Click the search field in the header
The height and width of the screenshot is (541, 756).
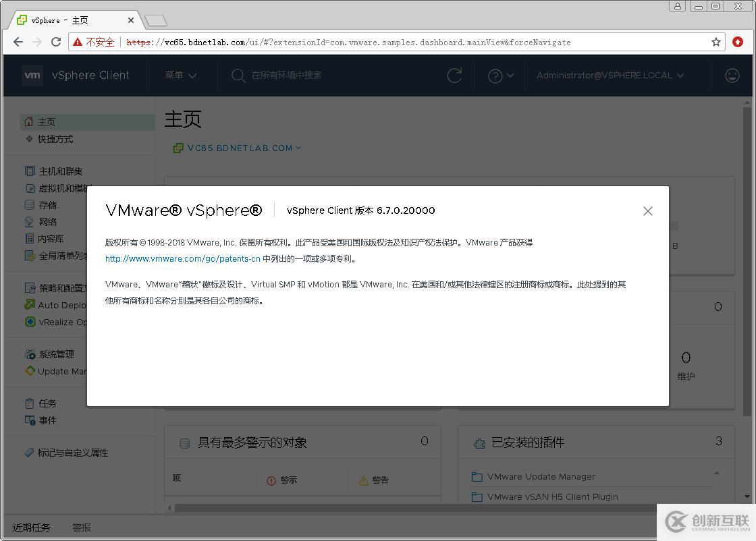click(286, 75)
